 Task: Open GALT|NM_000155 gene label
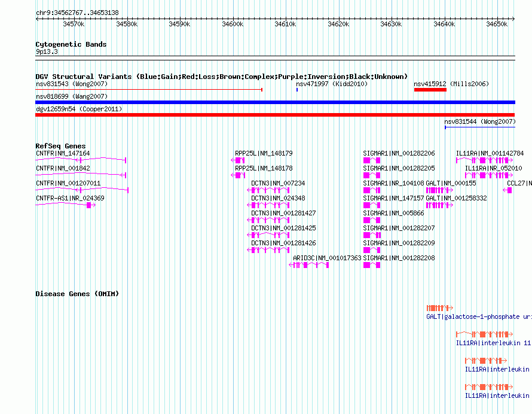point(451,184)
